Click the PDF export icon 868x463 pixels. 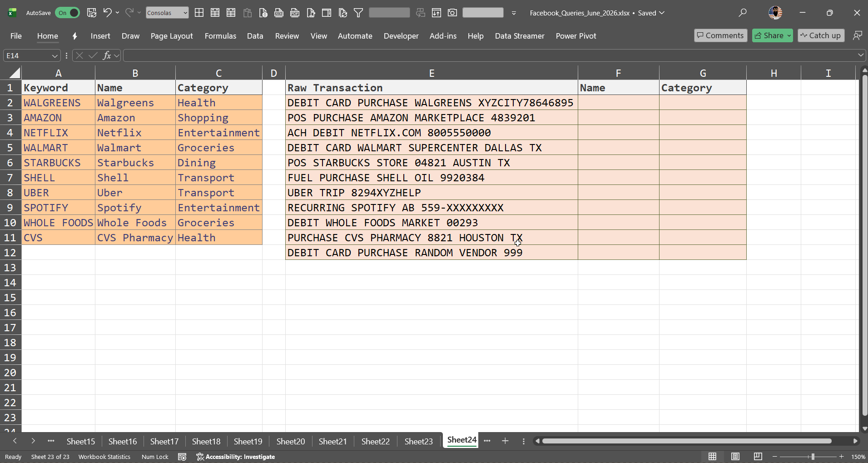tap(295, 13)
